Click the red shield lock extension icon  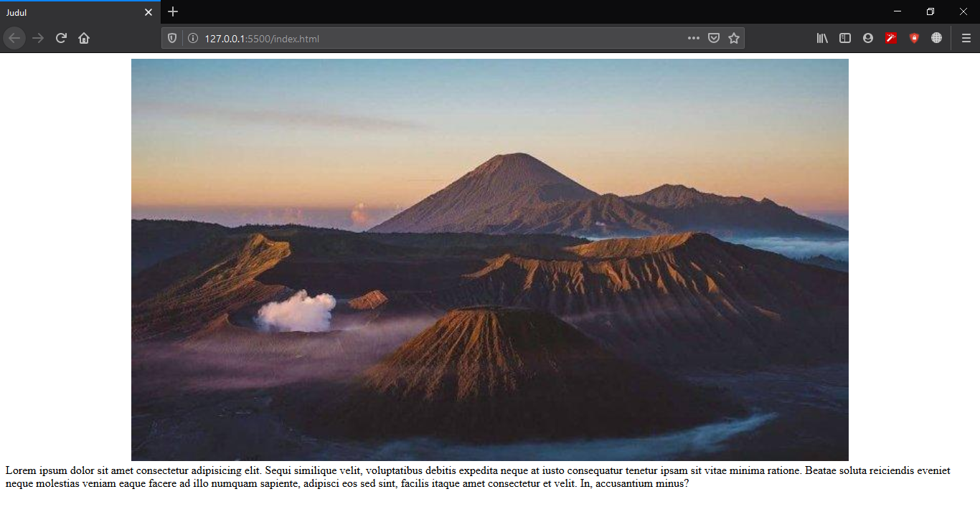point(914,38)
